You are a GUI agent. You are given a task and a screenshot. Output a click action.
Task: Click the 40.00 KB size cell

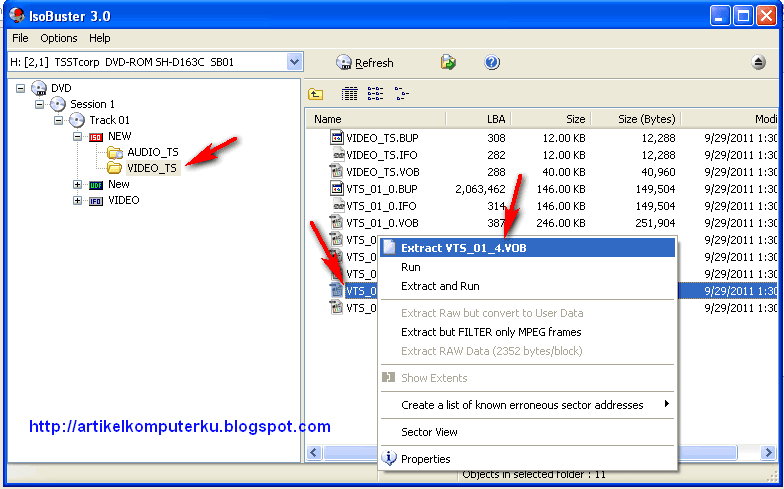564,172
